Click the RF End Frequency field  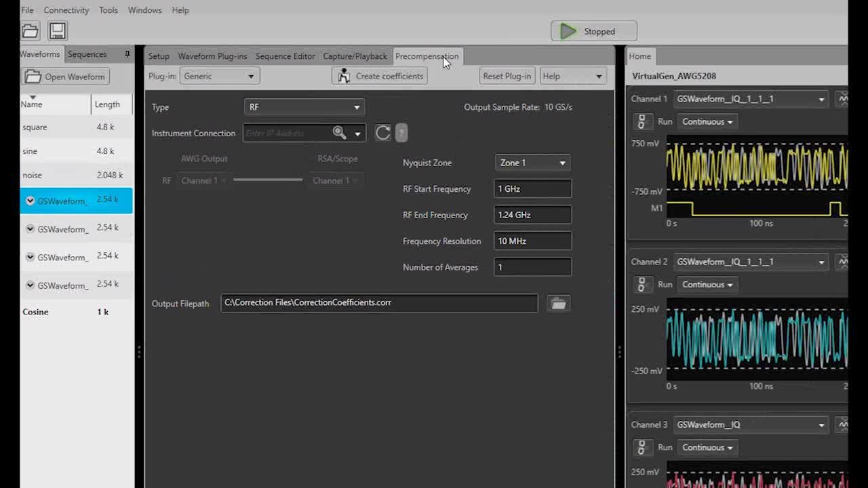(x=532, y=215)
